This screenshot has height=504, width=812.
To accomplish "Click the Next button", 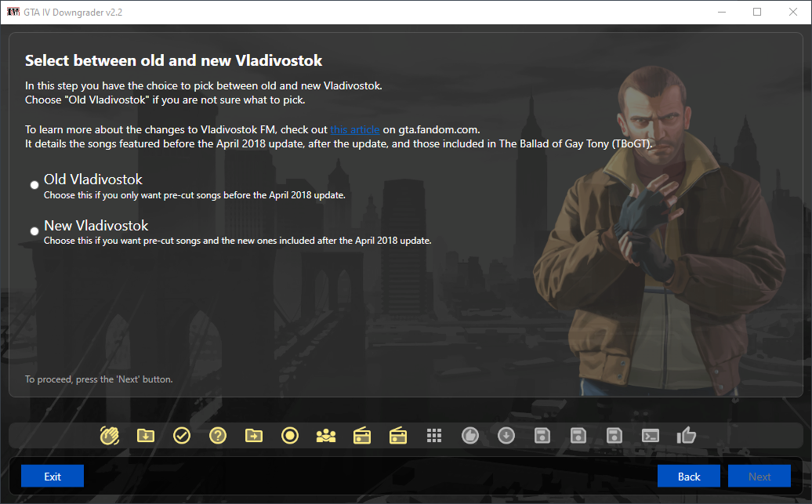I will [x=759, y=476].
